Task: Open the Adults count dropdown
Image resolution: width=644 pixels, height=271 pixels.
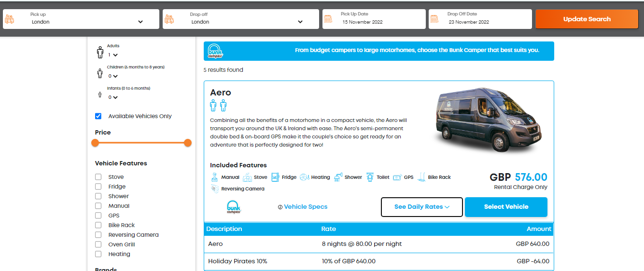Action: (x=113, y=55)
